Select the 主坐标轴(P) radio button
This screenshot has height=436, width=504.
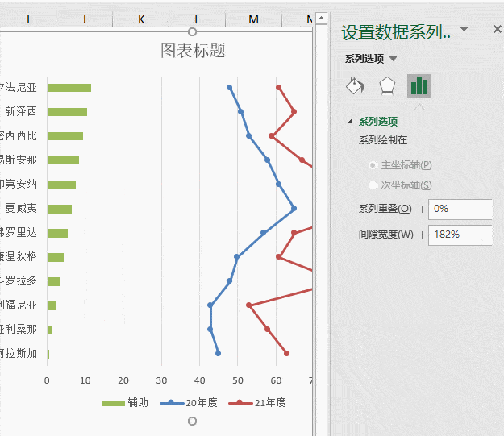coord(373,165)
